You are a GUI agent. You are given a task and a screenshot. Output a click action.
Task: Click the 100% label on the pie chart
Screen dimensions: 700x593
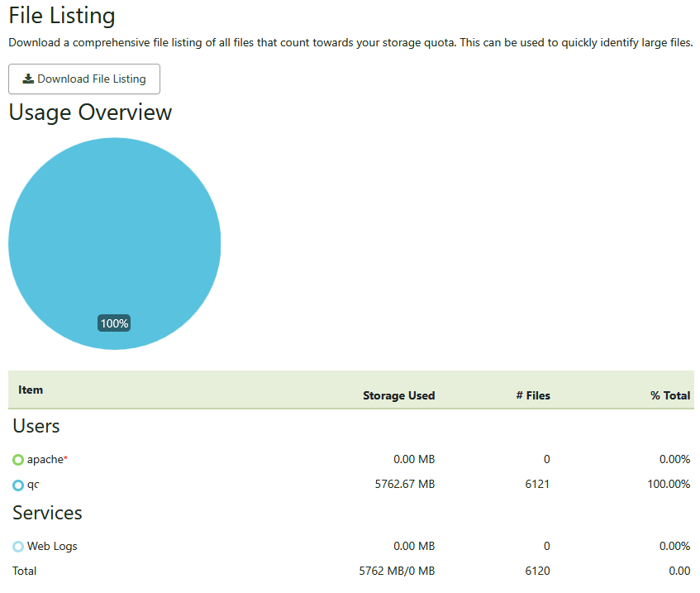point(114,323)
